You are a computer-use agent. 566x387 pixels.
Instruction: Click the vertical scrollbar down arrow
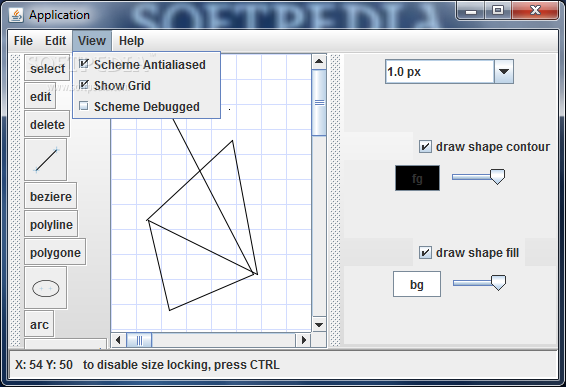[319, 325]
